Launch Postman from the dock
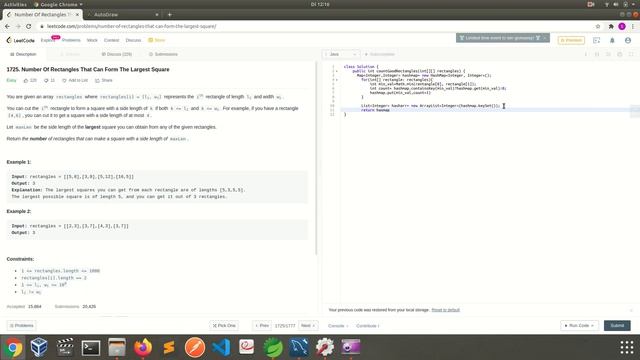This screenshot has height=360, width=640. pyautogui.click(x=195, y=348)
